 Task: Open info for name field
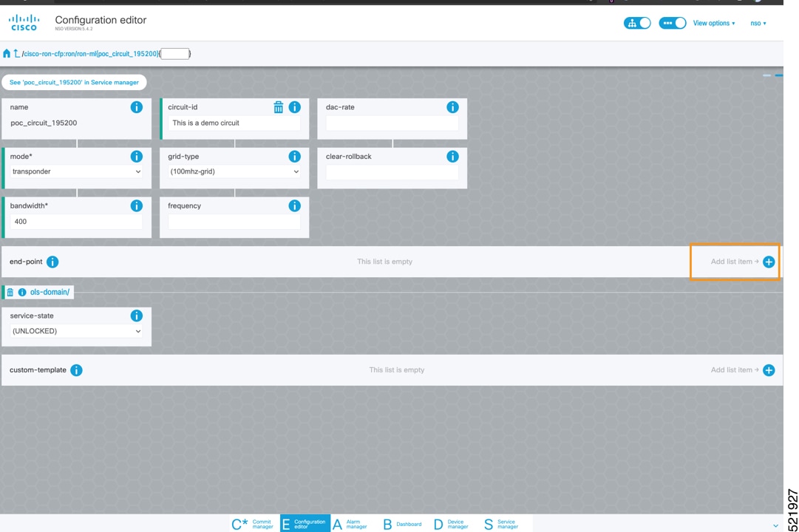click(x=137, y=107)
